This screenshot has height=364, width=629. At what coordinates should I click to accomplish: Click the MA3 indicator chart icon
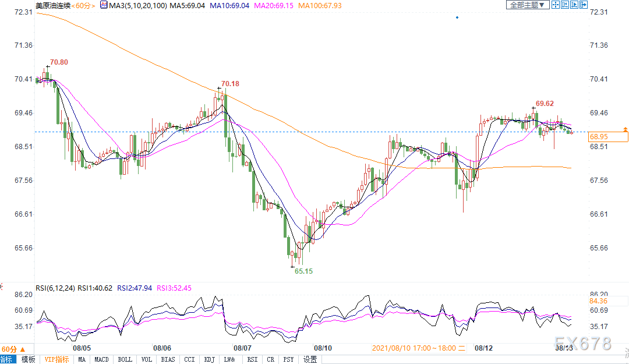(104, 5)
